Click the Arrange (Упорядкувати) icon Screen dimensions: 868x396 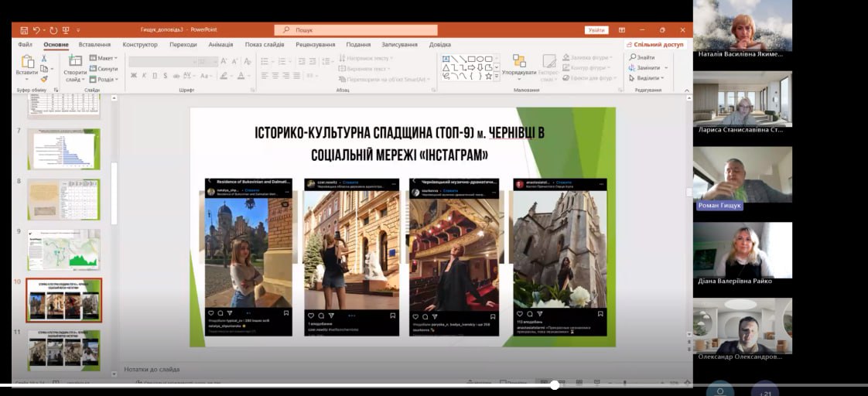519,62
